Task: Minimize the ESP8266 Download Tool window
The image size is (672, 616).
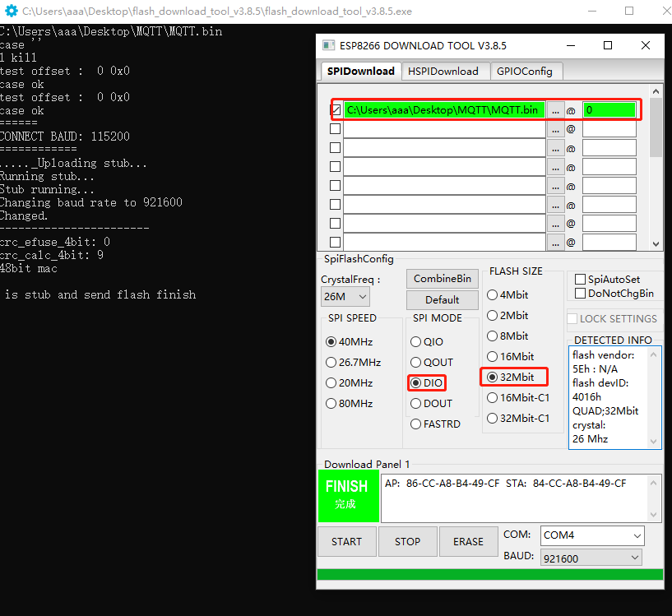Action: (571, 45)
